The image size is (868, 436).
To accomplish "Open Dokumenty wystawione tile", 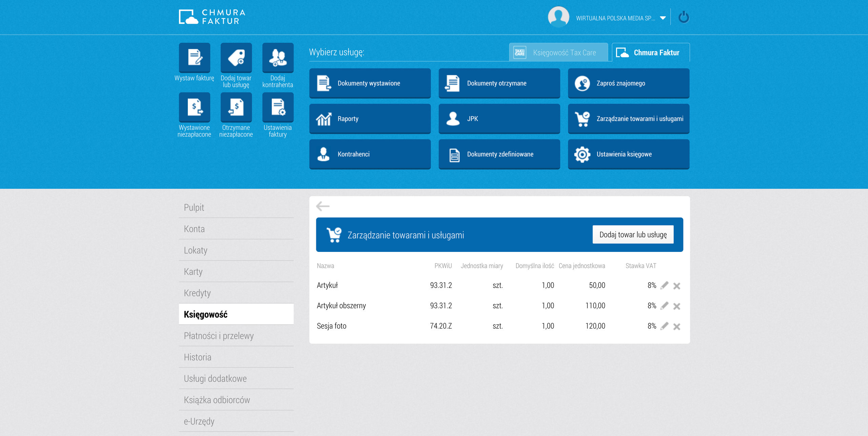I will [370, 83].
